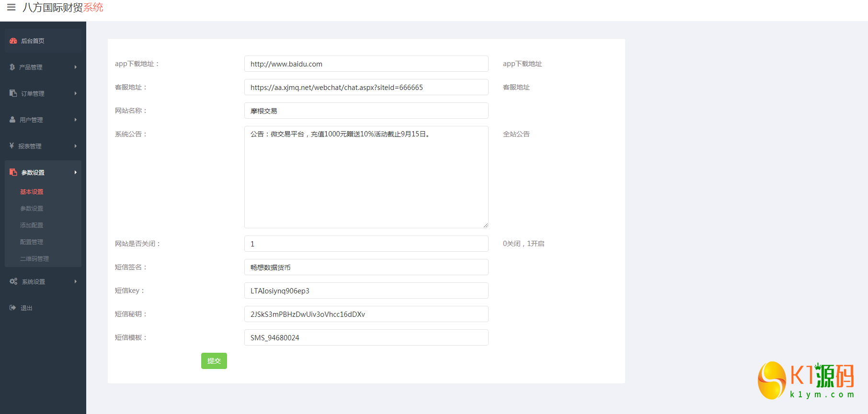Click the red icon beside 参数设置
868x414 pixels.
pyautogui.click(x=13, y=172)
